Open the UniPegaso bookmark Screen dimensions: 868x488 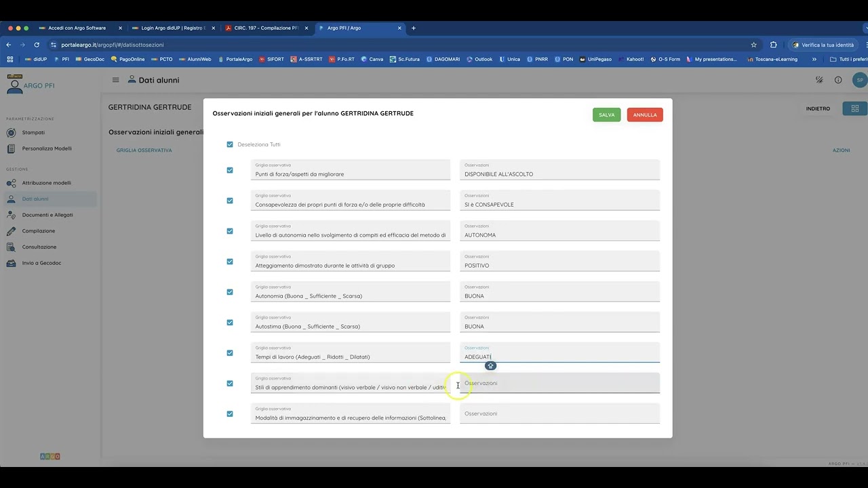(x=595, y=59)
